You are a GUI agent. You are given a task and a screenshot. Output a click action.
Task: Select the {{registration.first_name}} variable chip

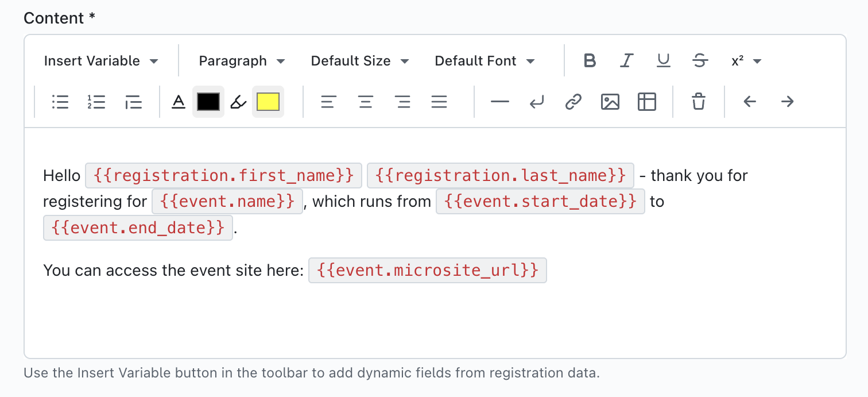tap(224, 175)
